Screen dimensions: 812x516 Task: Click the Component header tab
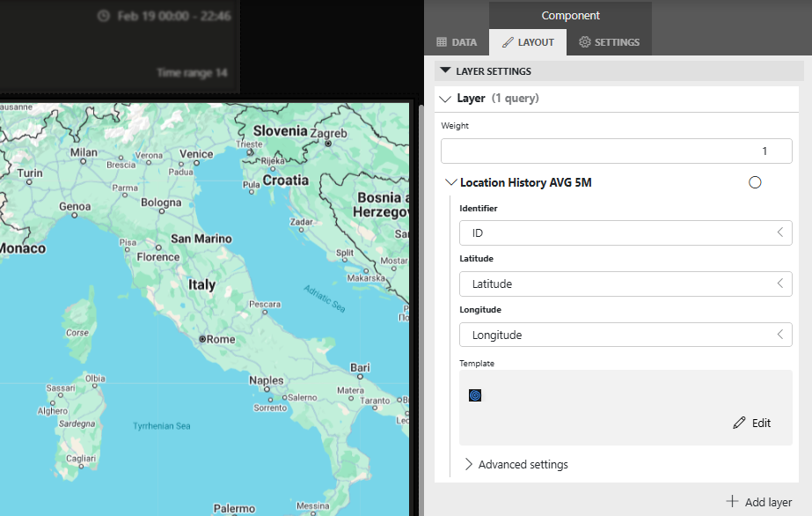(570, 16)
